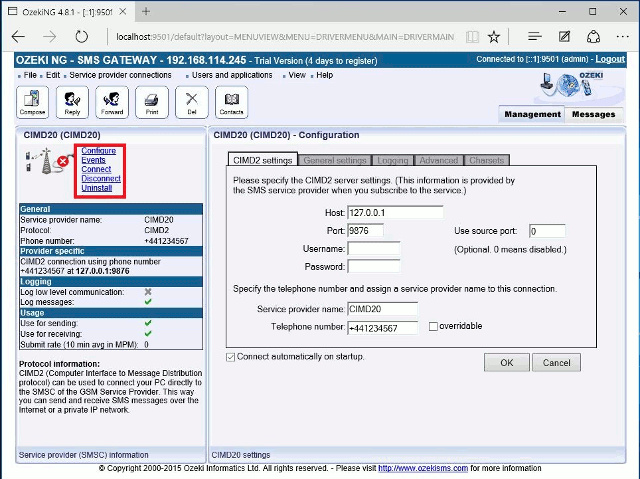Open the browser Hub icon
Image resolution: width=640 pixels, height=479 pixels.
[534, 37]
